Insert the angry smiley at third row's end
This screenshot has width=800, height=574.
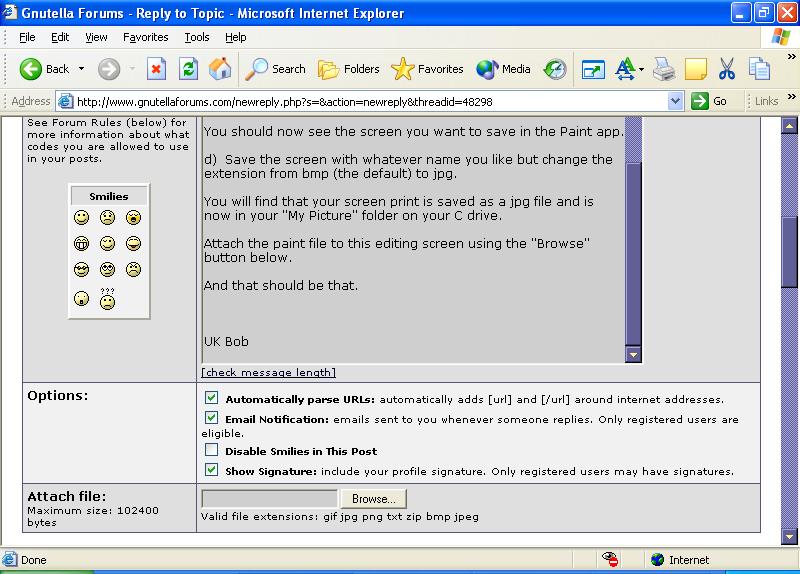pyautogui.click(x=133, y=269)
